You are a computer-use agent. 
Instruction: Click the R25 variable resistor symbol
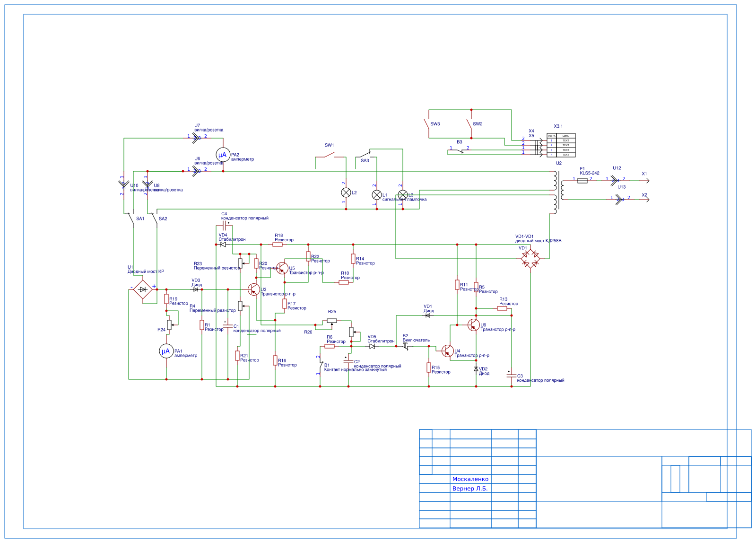point(332,321)
